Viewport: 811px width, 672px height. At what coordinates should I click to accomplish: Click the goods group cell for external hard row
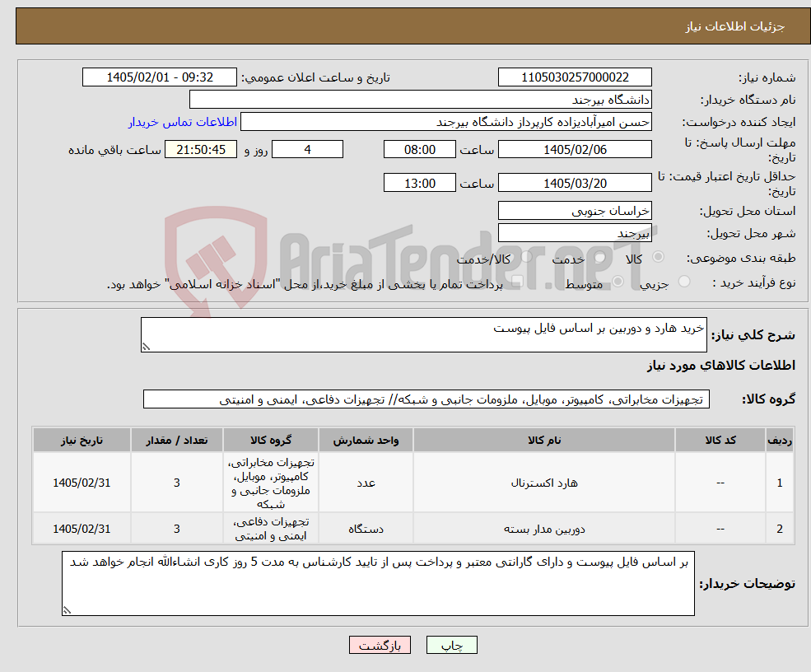tap(271, 483)
